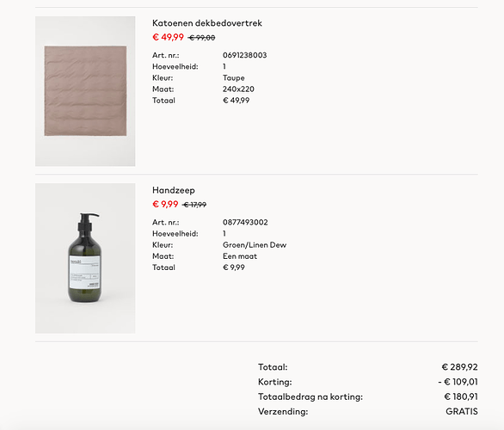Click the struck-through € 17,99 original price
504x430 pixels.
click(x=194, y=205)
